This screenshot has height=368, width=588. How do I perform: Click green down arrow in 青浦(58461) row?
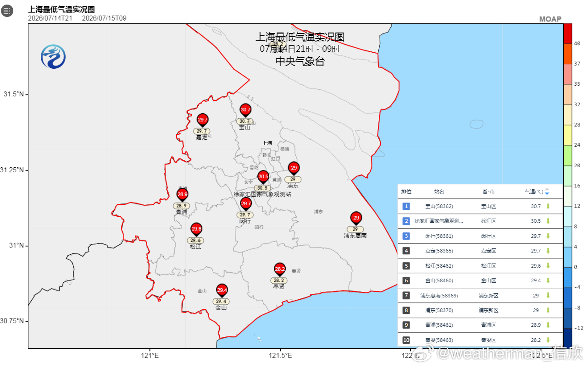[x=548, y=325]
